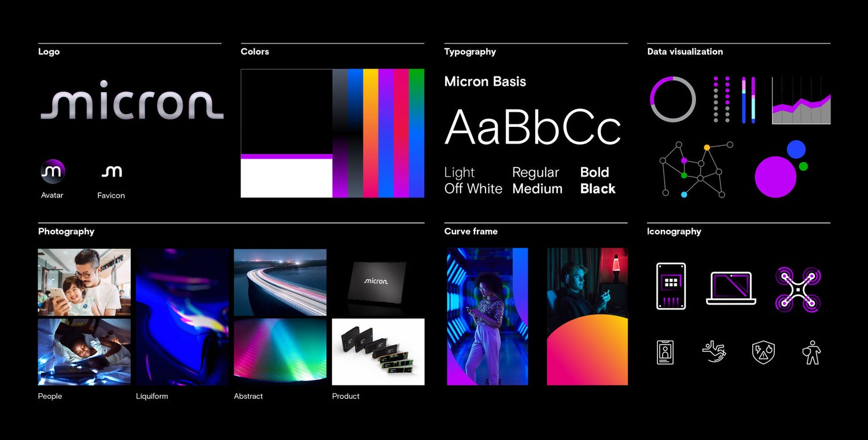Open the blue Liquiform image
The width and height of the screenshot is (868, 440).
tap(182, 317)
